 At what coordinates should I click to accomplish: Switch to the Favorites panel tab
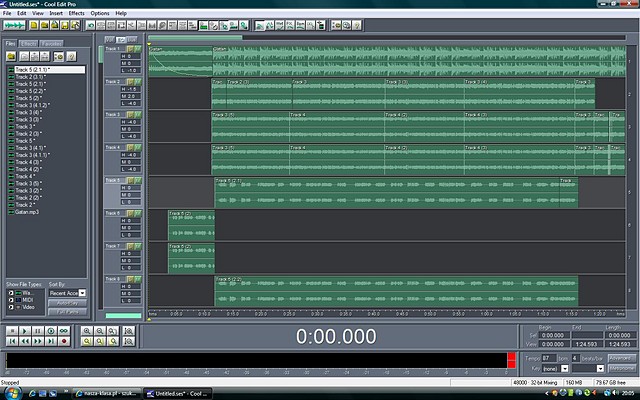point(51,43)
